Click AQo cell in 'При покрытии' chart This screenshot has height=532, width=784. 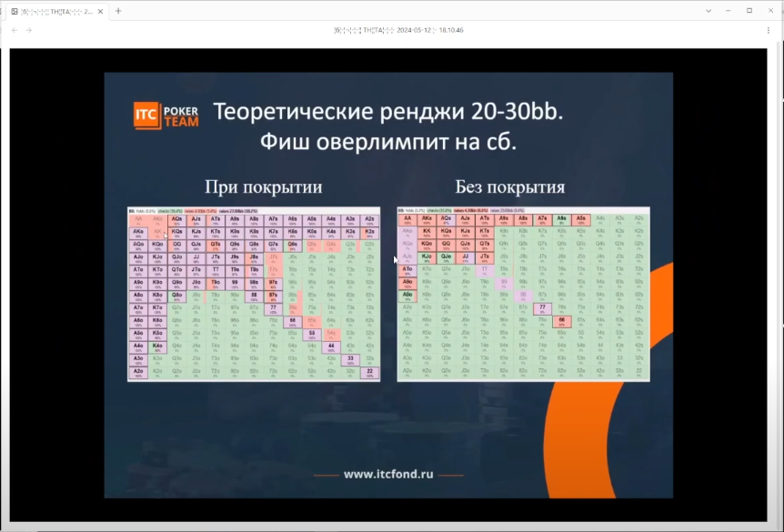[x=138, y=246]
